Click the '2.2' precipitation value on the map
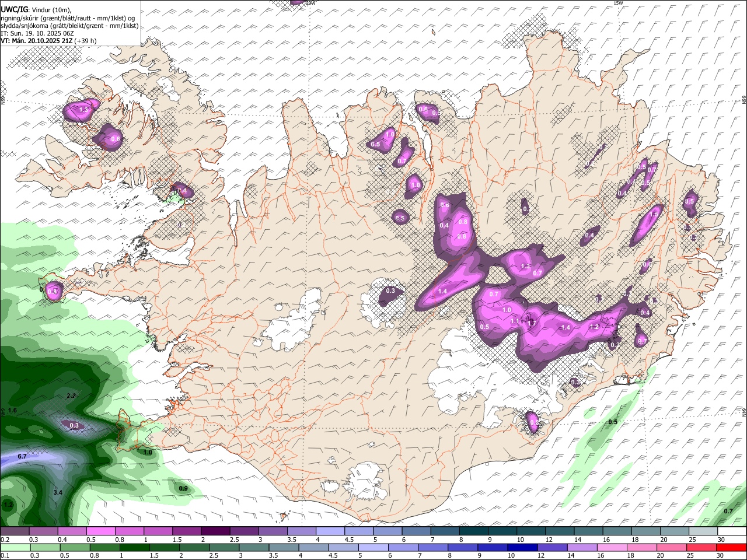The width and height of the screenshot is (747, 560). coord(71,395)
